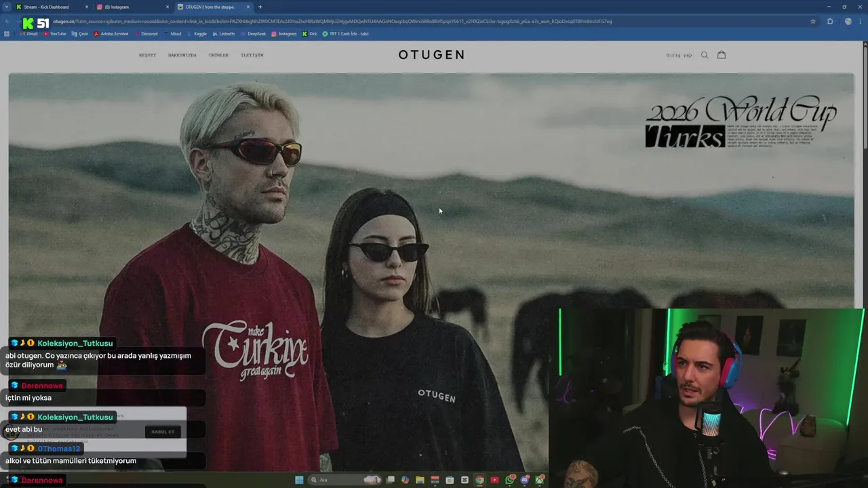Open the Çeviri bookmark

click(80, 33)
